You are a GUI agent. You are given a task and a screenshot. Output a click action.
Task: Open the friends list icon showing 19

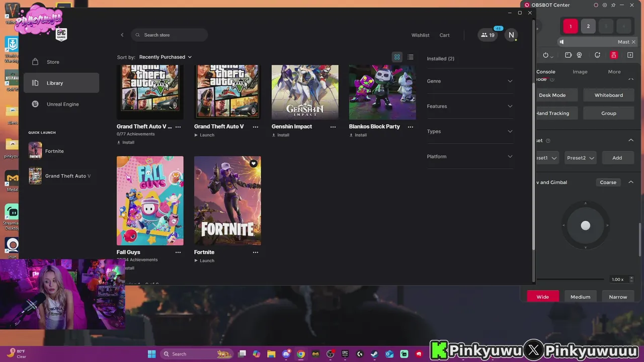(488, 35)
